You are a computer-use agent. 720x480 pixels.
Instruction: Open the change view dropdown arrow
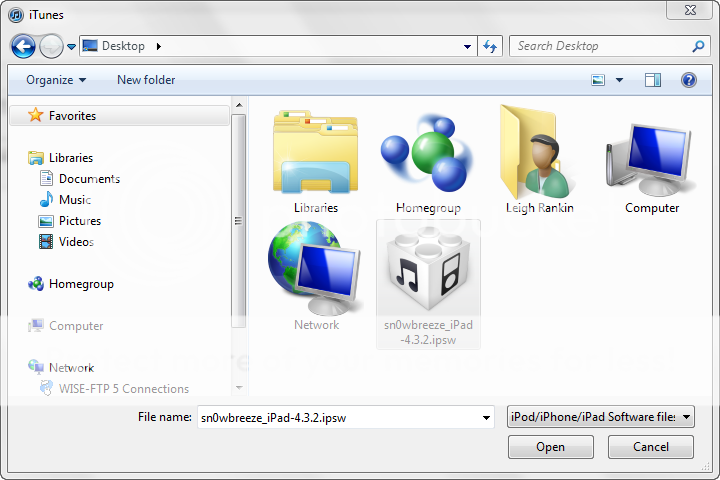click(619, 80)
